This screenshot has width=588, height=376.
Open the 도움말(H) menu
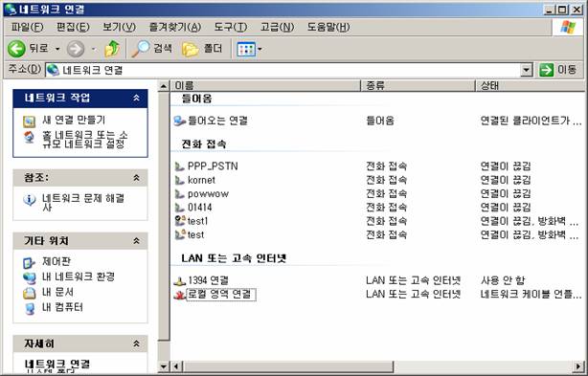[328, 27]
